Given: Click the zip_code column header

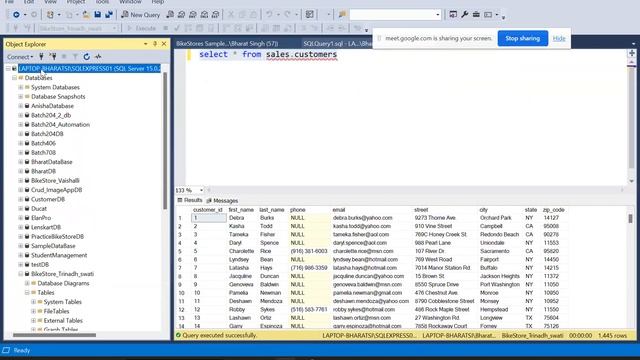Looking at the screenshot, I should tap(553, 210).
